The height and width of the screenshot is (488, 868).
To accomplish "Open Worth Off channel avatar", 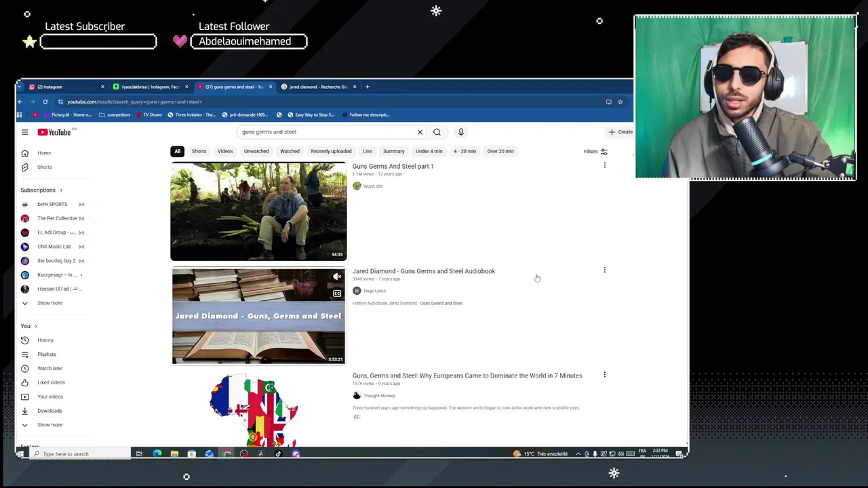I will pyautogui.click(x=357, y=186).
